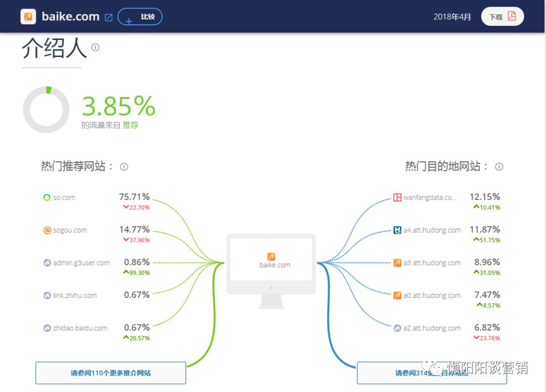Click the a0.att.hudong.com favicon icon
This screenshot has height=392, width=546.
(x=397, y=295)
